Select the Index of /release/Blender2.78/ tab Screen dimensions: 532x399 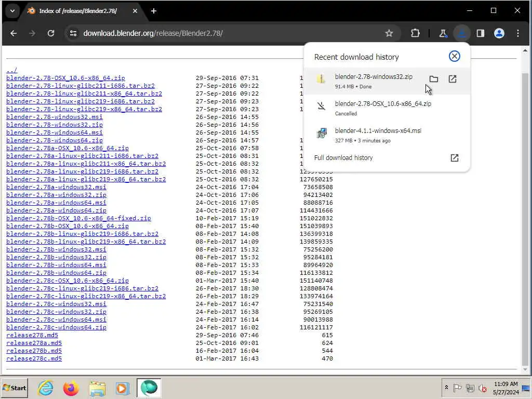click(78, 11)
